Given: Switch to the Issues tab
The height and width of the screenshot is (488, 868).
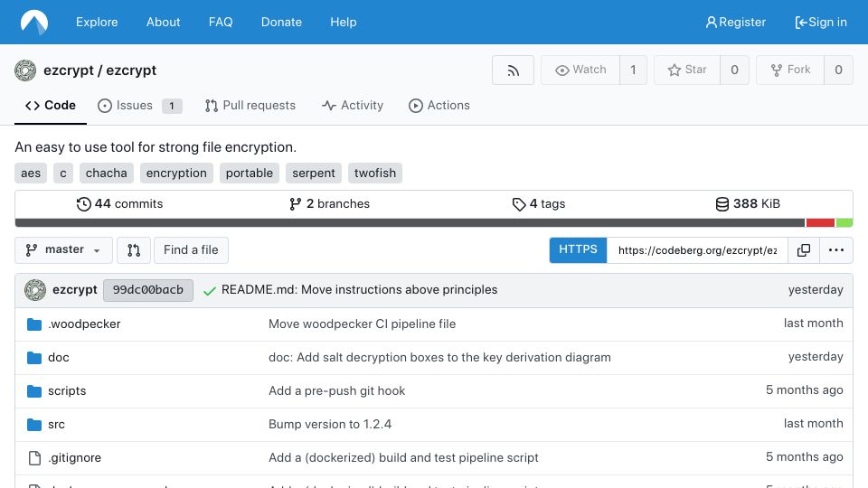Looking at the screenshot, I should [x=139, y=106].
